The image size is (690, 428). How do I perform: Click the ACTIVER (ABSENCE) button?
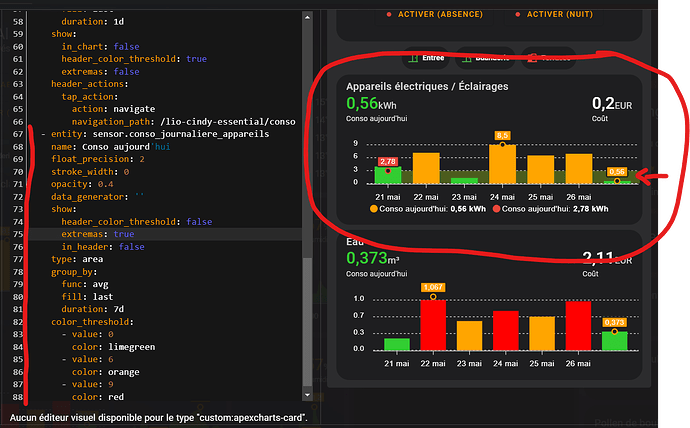click(435, 15)
